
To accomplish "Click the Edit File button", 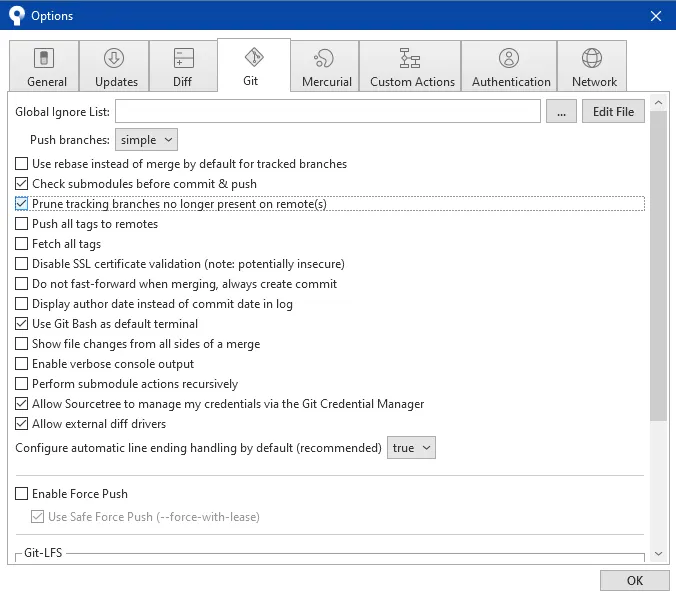I will [613, 112].
